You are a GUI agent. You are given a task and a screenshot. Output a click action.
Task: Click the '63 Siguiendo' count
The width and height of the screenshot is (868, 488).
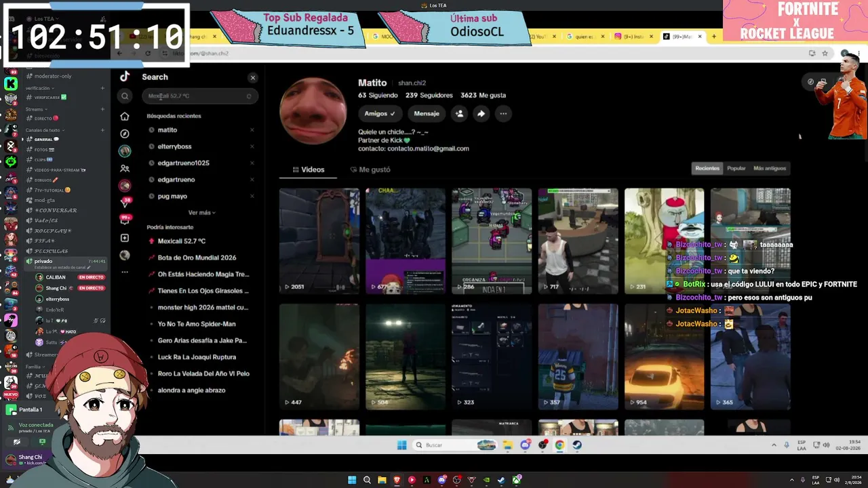378,96
